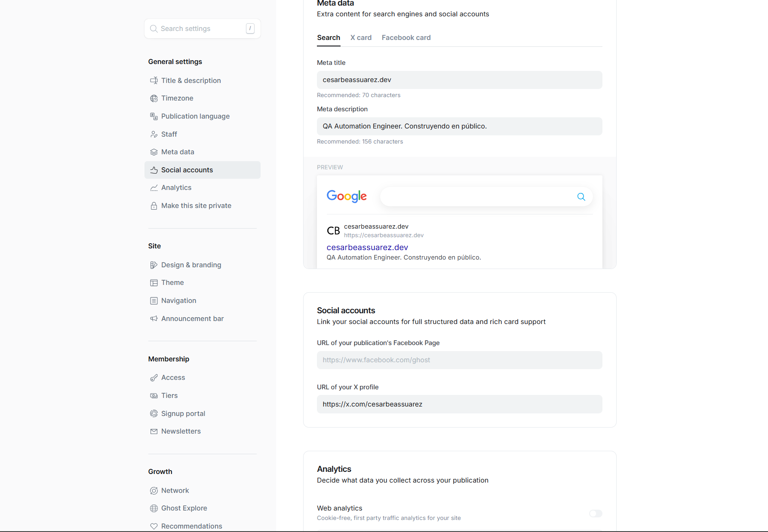Click the Announcement bar megaphone icon
Screen dimensions: 768x532
pos(154,318)
